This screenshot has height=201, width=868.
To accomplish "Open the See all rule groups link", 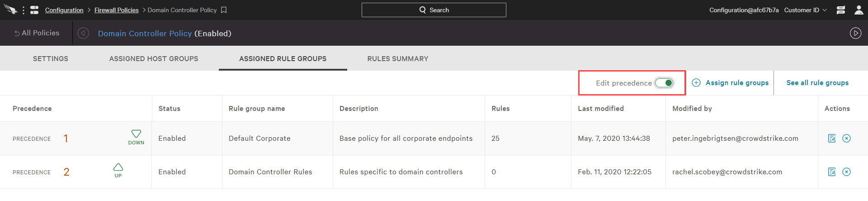I will click(817, 83).
